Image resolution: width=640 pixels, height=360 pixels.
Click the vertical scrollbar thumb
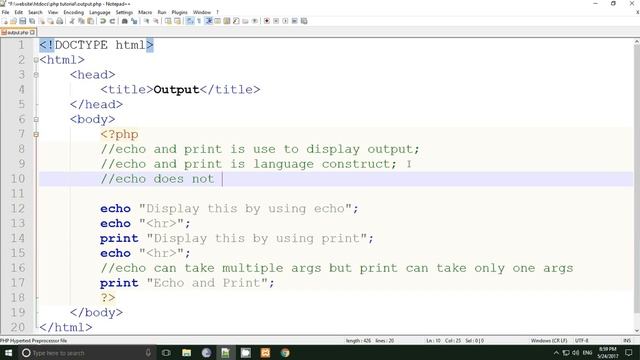tap(636, 180)
